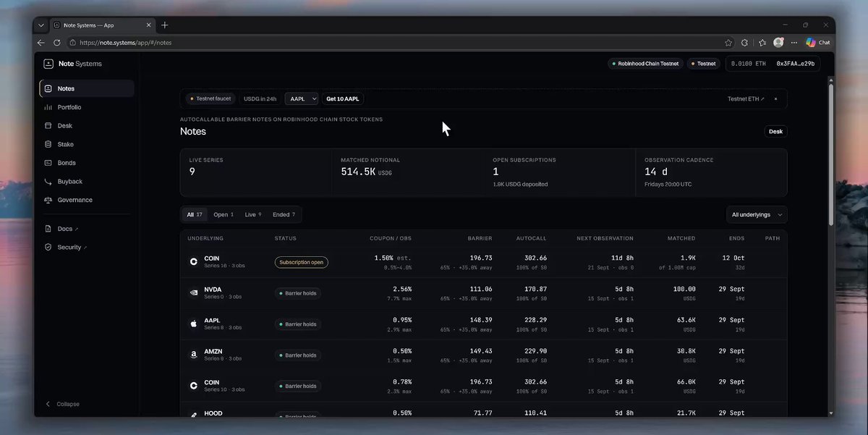Click the Note Systems logo icon

tap(48, 64)
